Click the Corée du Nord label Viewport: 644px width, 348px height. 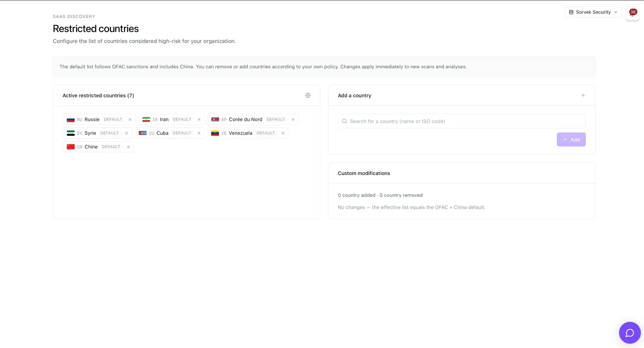pyautogui.click(x=246, y=119)
